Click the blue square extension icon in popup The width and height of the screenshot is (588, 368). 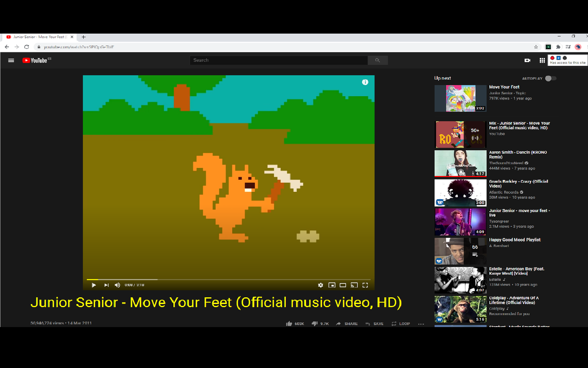pos(559,58)
